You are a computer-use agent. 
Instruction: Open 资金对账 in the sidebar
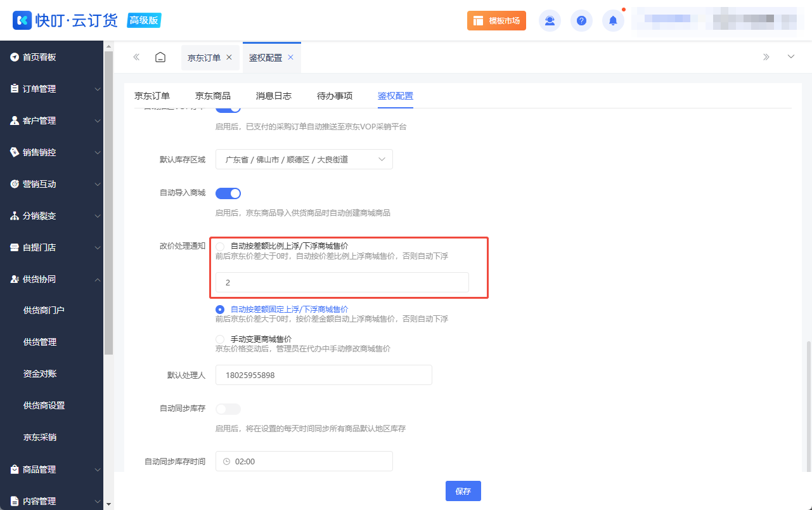[x=40, y=374]
